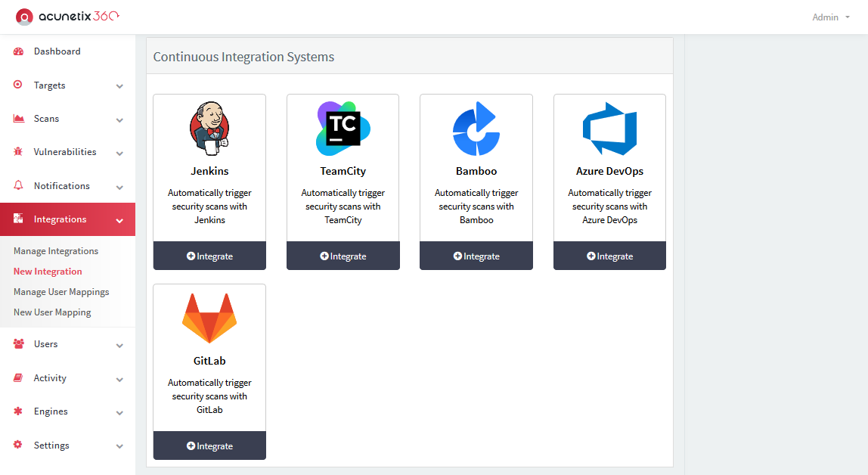868x475 pixels.
Task: Open the Admin user dropdown
Action: [830, 17]
